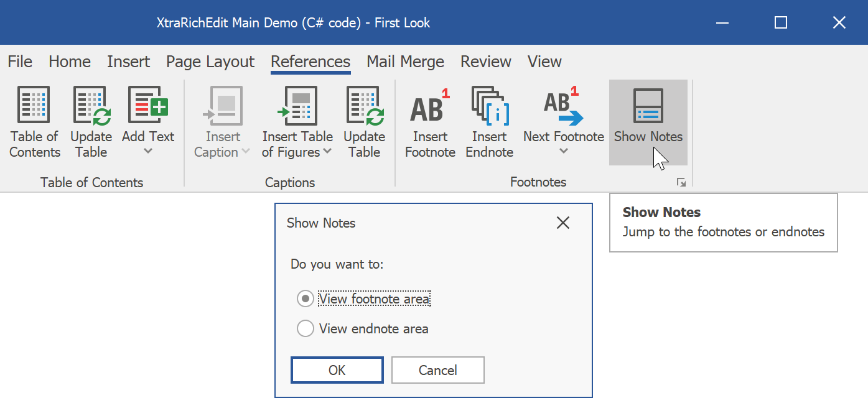Close the Show Notes dialog with X
868x398 pixels.
pos(563,222)
